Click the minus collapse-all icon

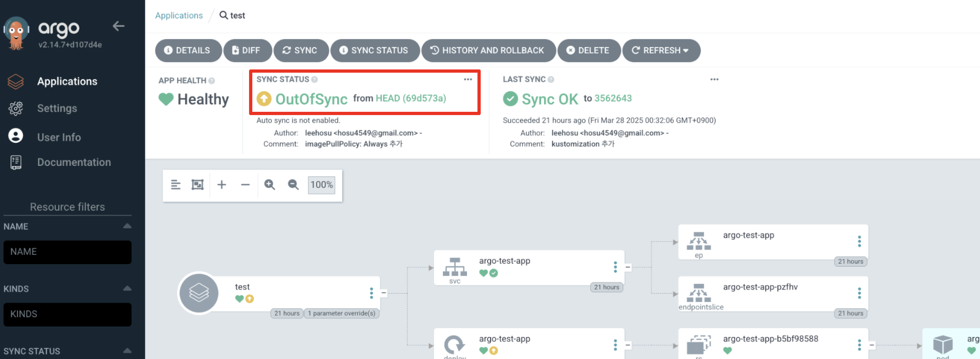coord(245,185)
